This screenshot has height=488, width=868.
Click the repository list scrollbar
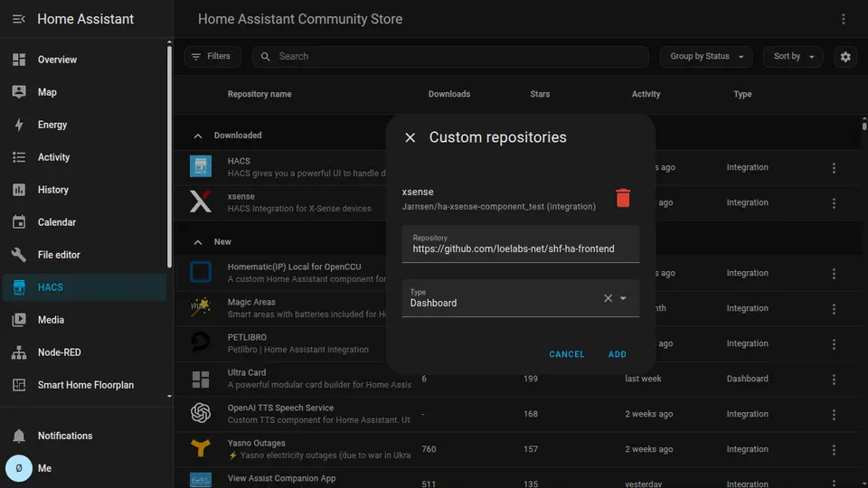point(864,126)
